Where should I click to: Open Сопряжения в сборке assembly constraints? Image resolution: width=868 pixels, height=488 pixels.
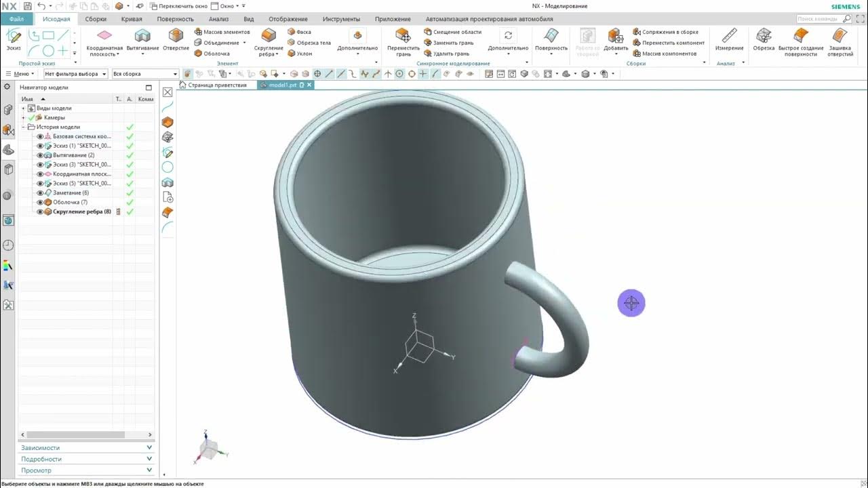point(665,32)
